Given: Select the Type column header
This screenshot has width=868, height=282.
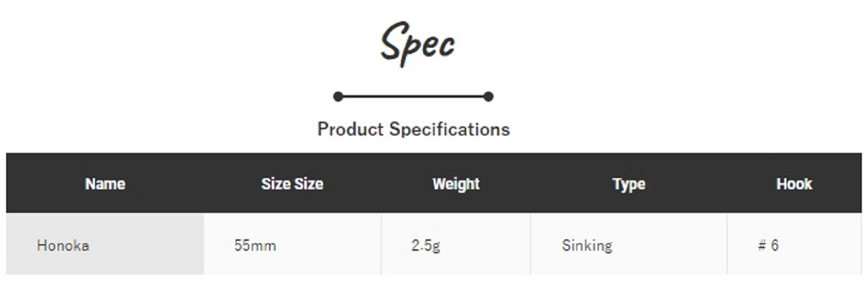Looking at the screenshot, I should coord(628,184).
